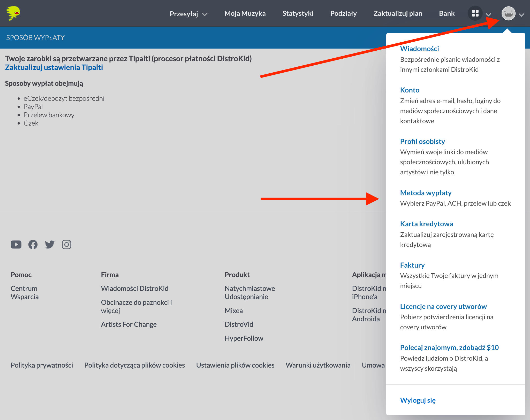Expand the Przesyłaj dropdown menu

(188, 14)
